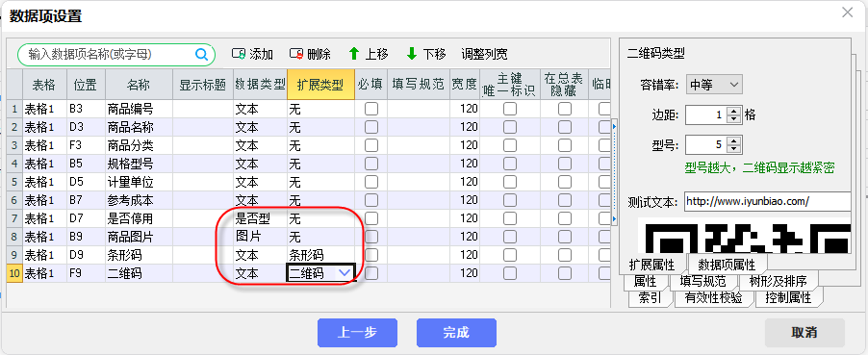Click the green 上移 up arrow

coord(354,54)
